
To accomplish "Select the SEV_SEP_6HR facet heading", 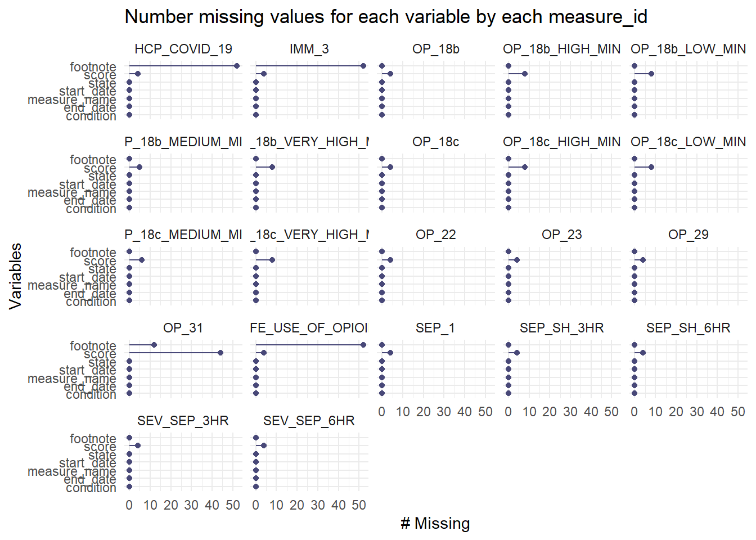I will coord(309,421).
